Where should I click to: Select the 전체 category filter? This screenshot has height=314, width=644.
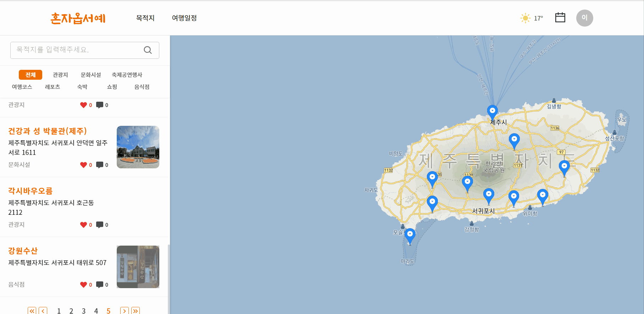point(31,75)
